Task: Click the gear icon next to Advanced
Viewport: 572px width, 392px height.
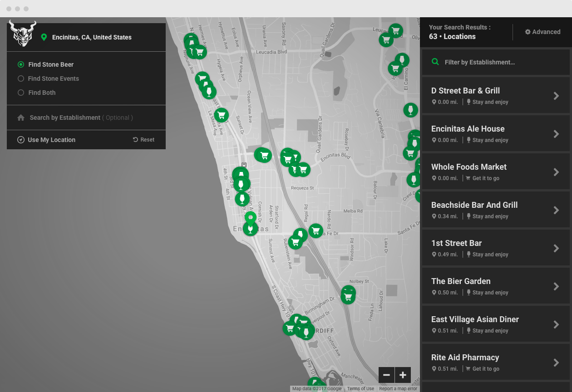Action: click(528, 32)
